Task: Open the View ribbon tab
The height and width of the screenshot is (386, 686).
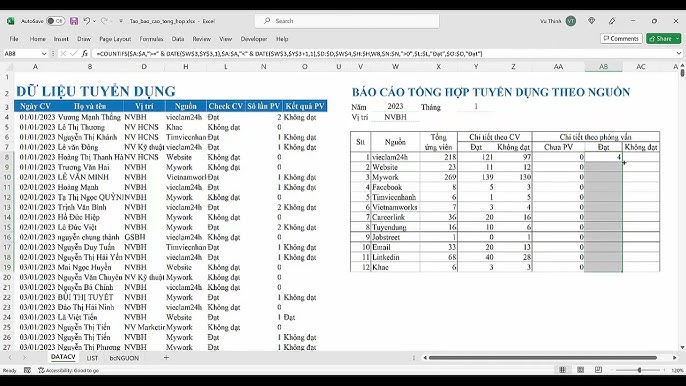Action: (x=225, y=39)
